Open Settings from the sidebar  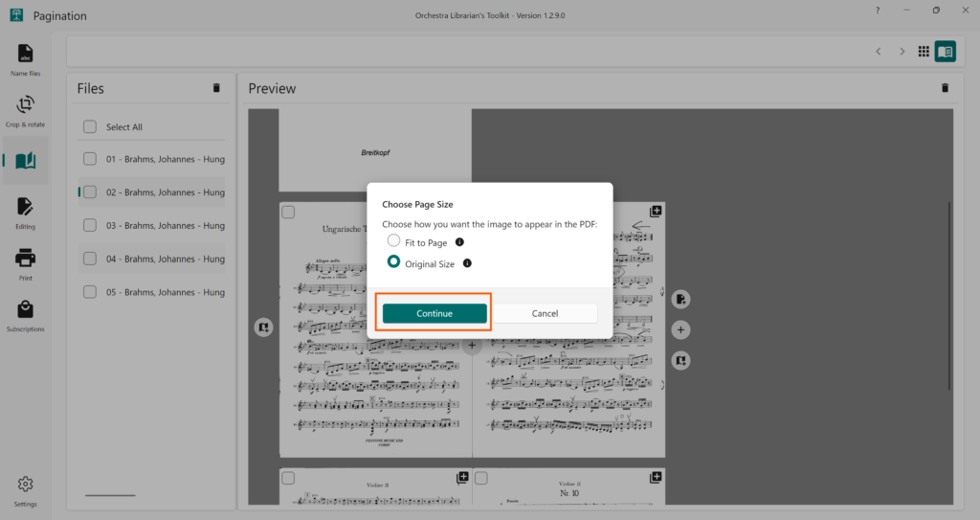26,489
